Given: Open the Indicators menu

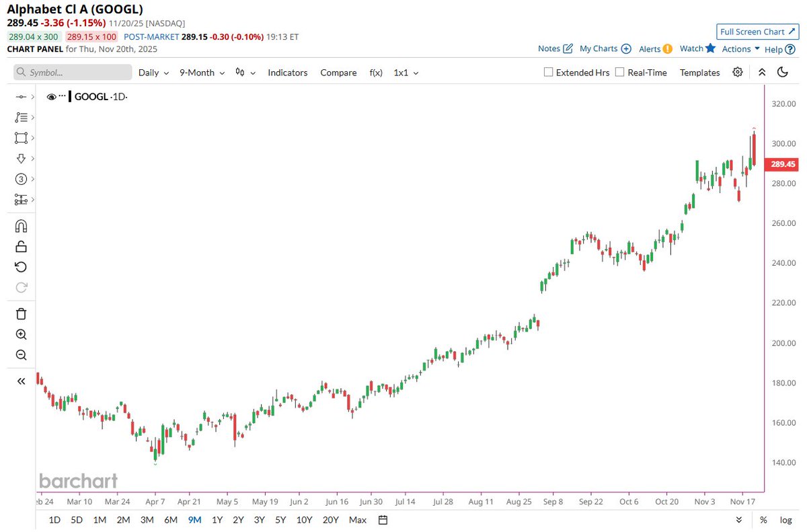Looking at the screenshot, I should pyautogui.click(x=288, y=73).
